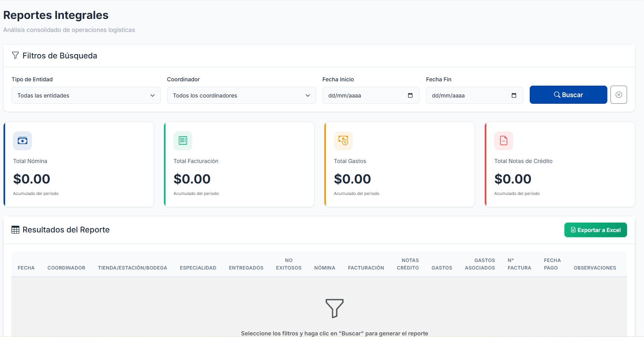The image size is (644, 337).
Task: Click the GASTOS ASOCIADOS column header
Action: pos(480,264)
